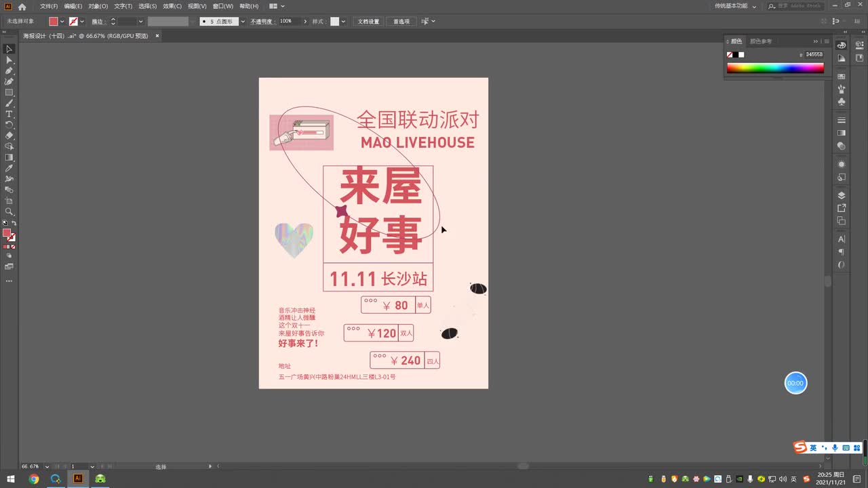
Task: Expand opacity 100% arrow
Action: 305,22
